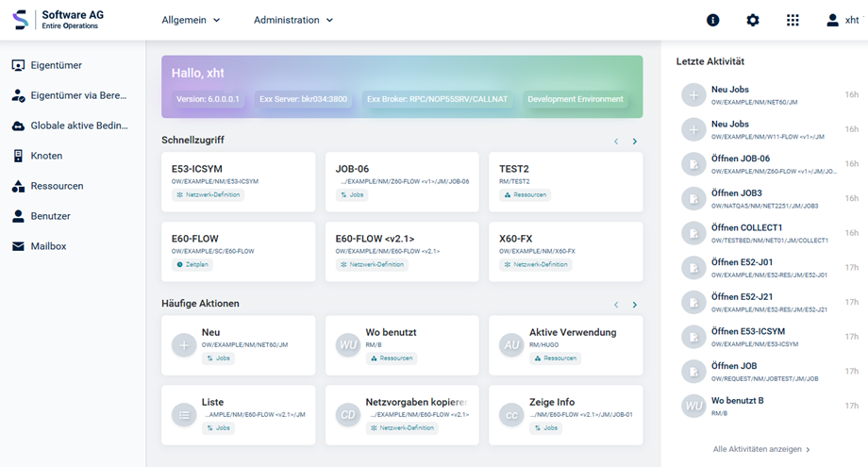The image size is (868, 467).
Task: Open Ressourcen in the sidebar
Action: pyautogui.click(x=47, y=186)
